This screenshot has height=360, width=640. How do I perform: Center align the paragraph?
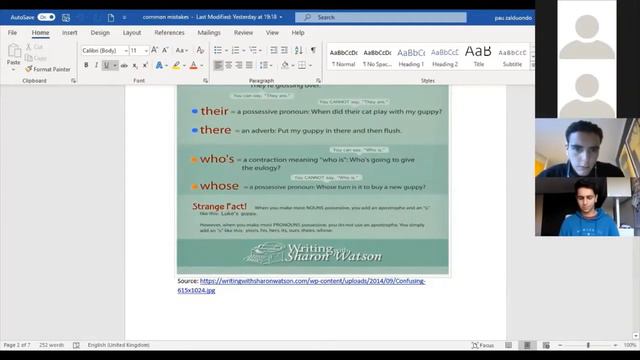229,65
